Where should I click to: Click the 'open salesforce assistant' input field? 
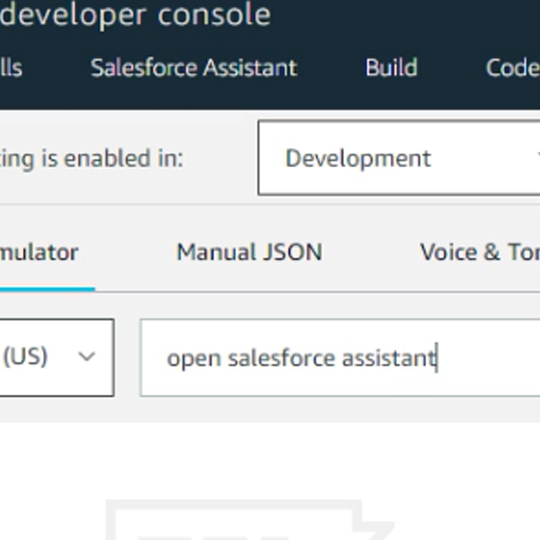click(x=340, y=358)
